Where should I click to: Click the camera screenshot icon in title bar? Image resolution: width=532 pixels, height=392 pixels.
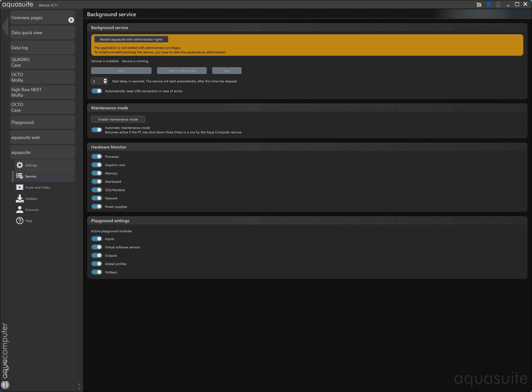479,4
